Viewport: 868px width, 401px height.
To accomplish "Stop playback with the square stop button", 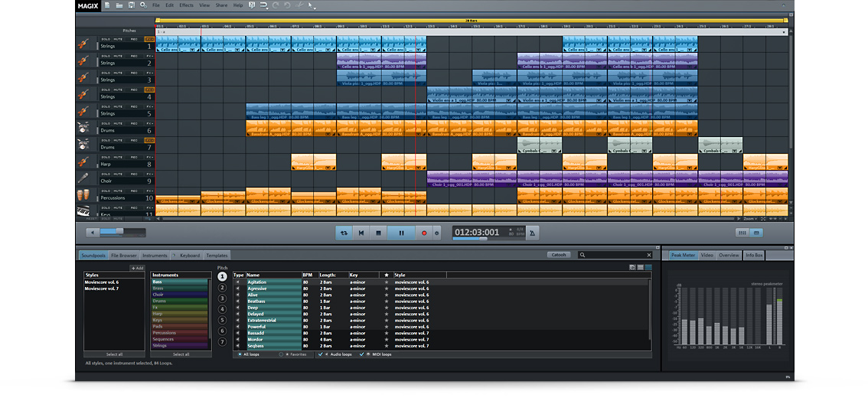I will 378,233.
